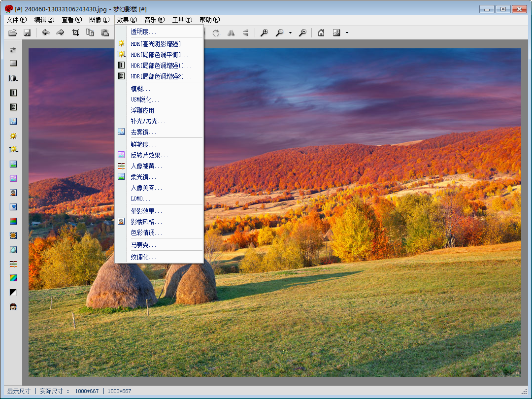Screen dimensions: 532x399
Task: Choose USM锐化 sharpen option
Action: (x=145, y=100)
